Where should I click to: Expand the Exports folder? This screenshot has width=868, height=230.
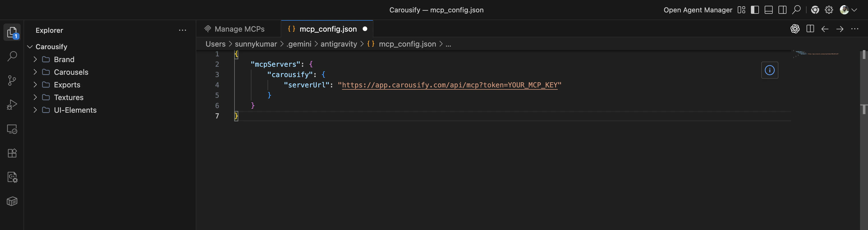[x=35, y=85]
